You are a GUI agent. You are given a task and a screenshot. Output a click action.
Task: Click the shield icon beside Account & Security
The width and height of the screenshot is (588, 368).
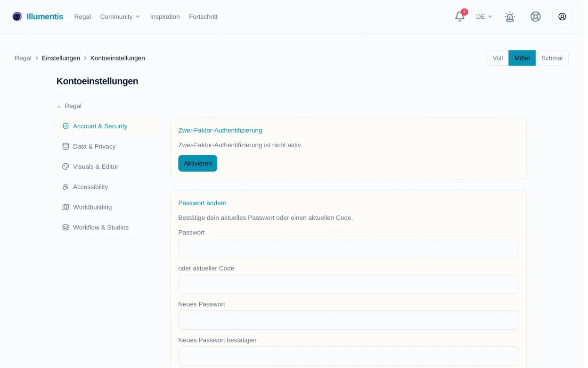click(x=65, y=126)
